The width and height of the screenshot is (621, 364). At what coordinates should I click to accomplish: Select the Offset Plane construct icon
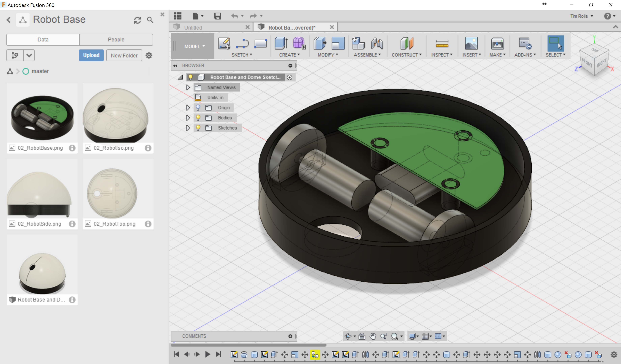click(407, 43)
